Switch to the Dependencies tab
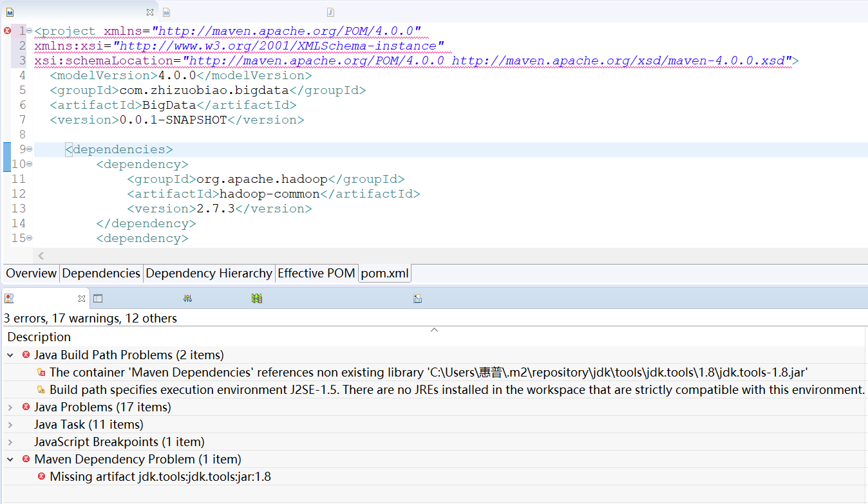The height and width of the screenshot is (504, 868). (101, 273)
